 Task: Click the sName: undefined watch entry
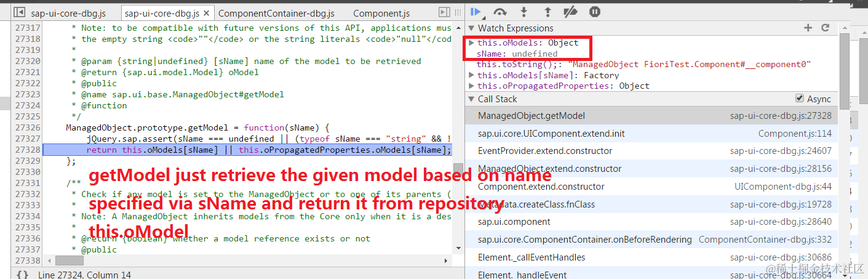(x=517, y=54)
